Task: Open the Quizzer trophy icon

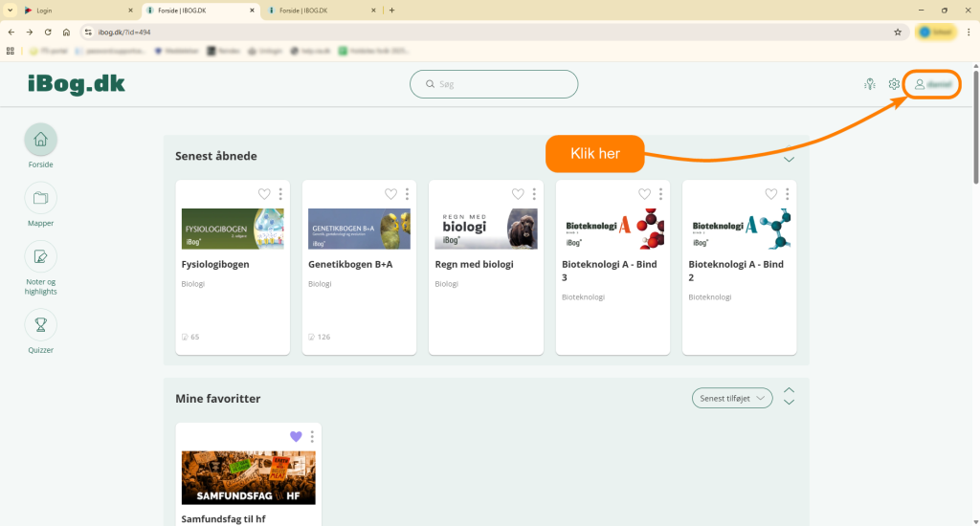Action: (x=40, y=325)
